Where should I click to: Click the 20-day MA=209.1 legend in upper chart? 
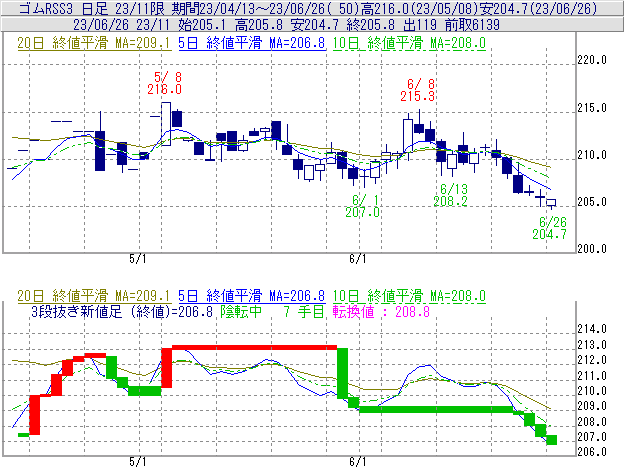click(94, 43)
